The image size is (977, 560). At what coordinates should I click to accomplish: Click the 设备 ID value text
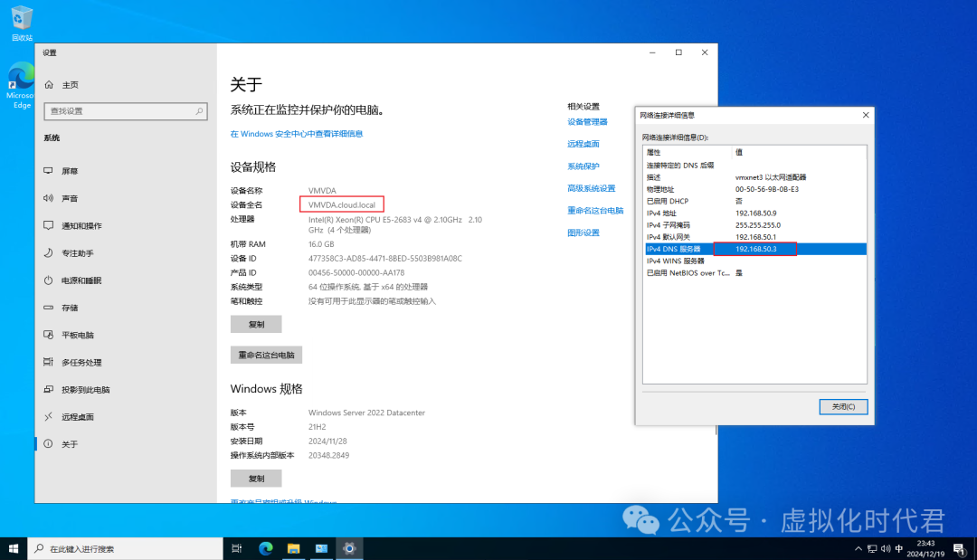pos(385,259)
